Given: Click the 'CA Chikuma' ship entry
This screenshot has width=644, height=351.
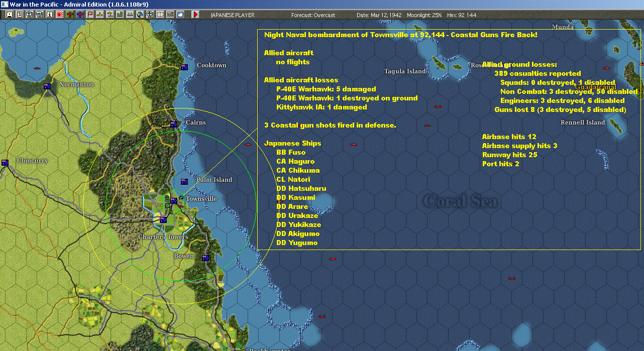Looking at the screenshot, I should point(298,171).
